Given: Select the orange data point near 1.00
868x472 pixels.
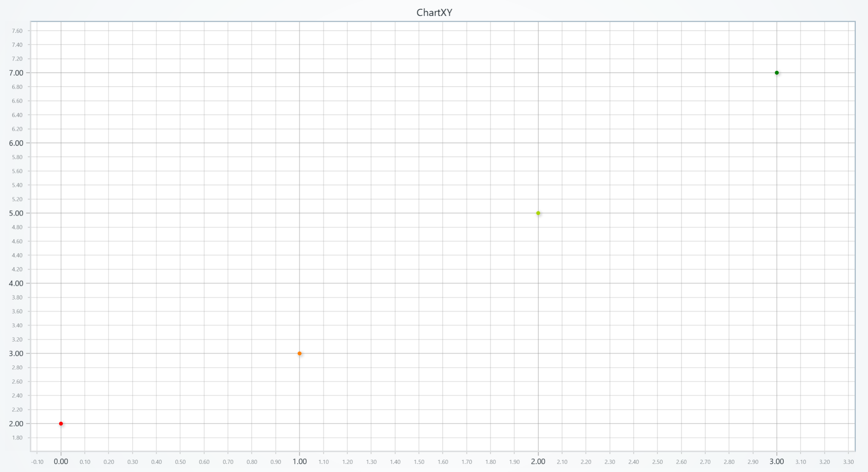Looking at the screenshot, I should tap(300, 353).
